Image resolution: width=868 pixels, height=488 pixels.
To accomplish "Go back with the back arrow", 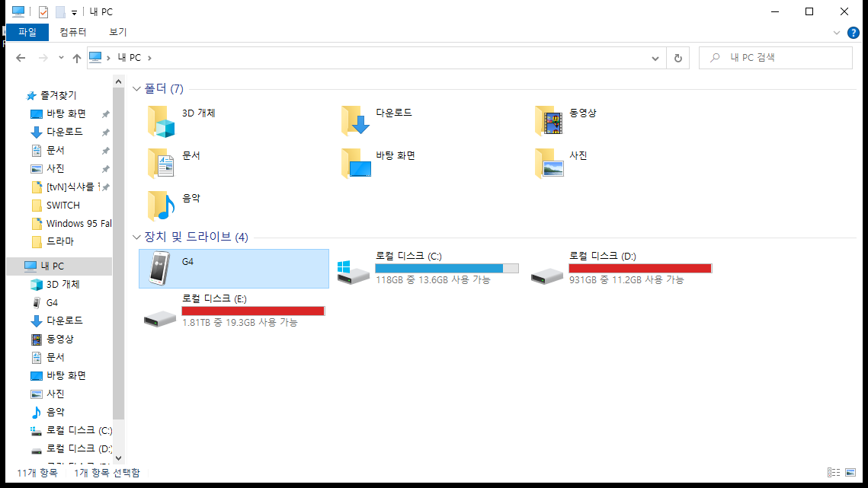I will click(21, 58).
